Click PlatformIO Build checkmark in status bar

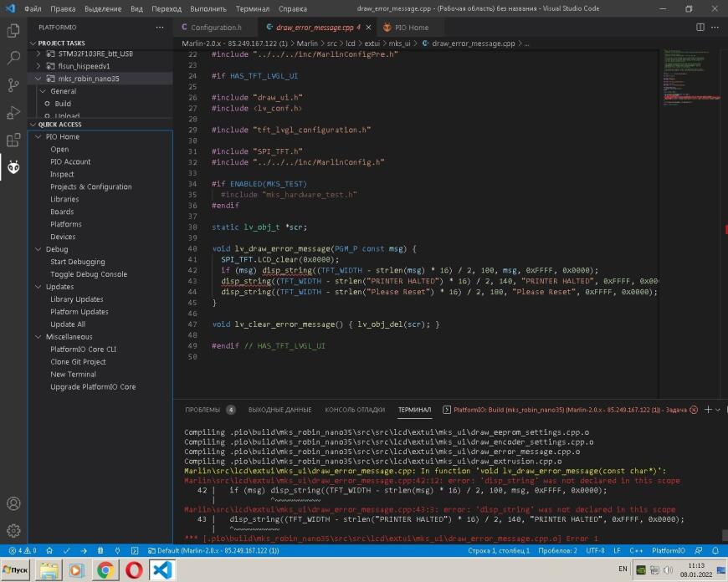tap(66, 550)
